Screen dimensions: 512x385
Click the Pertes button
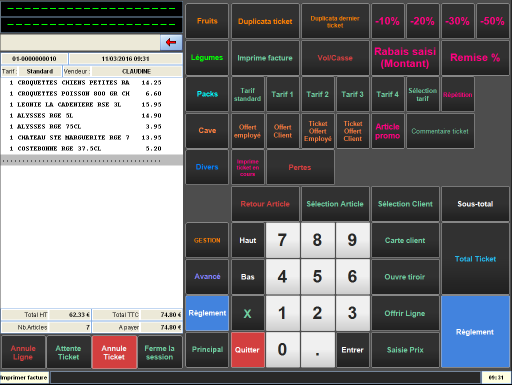(x=300, y=167)
